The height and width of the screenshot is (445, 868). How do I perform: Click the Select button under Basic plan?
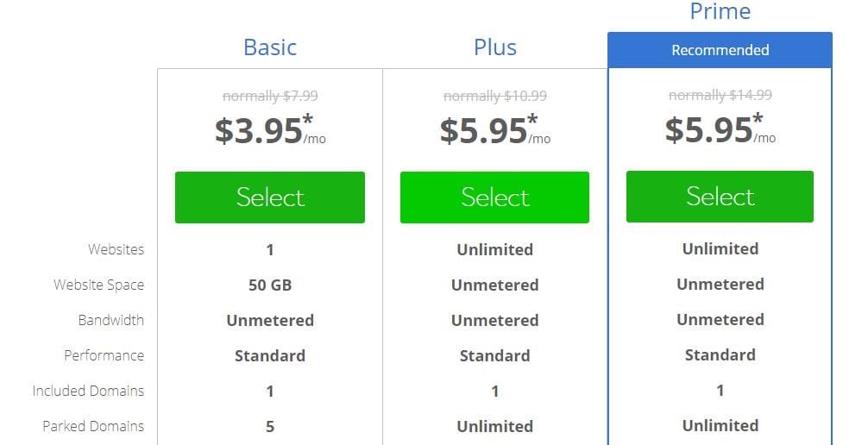(269, 197)
